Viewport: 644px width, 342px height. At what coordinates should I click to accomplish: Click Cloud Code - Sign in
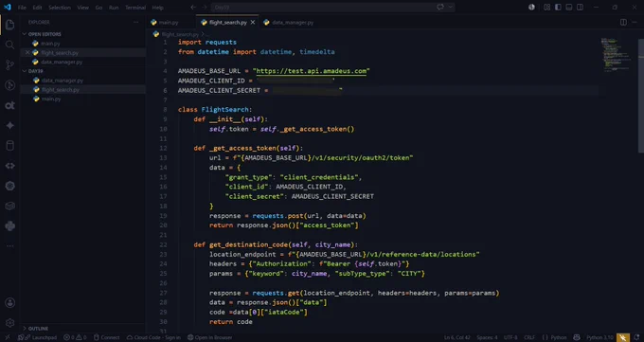[153, 337]
